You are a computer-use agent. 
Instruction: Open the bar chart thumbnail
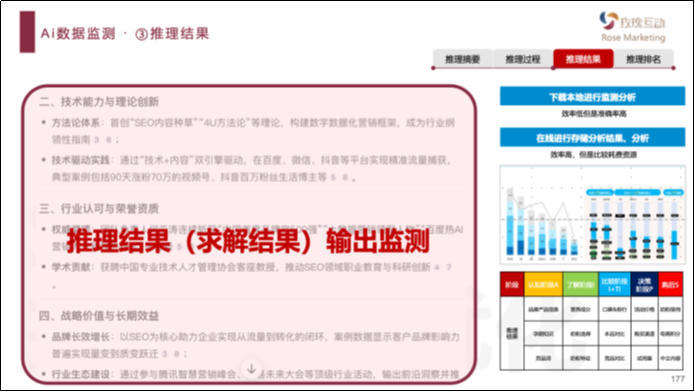593,215
